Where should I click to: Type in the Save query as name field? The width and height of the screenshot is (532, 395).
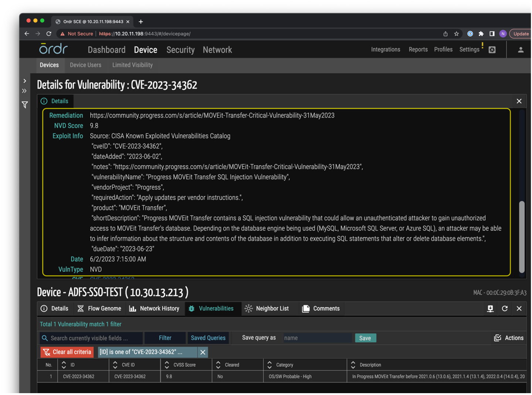coord(318,338)
